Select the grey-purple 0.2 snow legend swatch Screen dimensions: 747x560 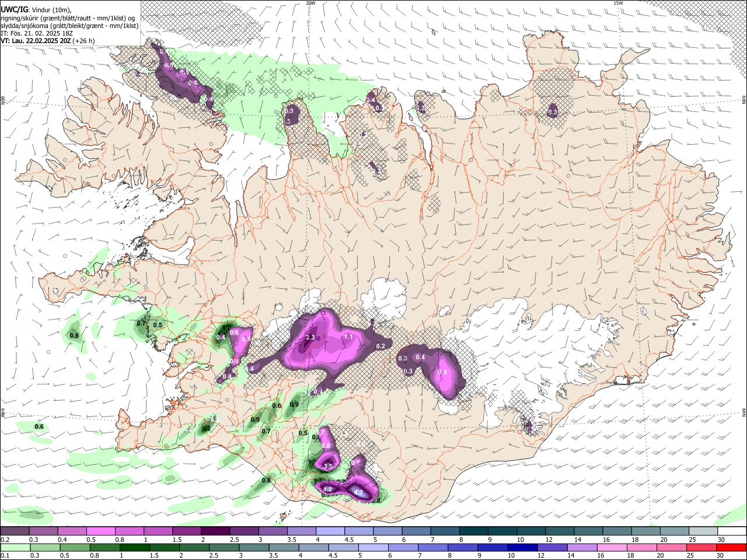coord(15,531)
